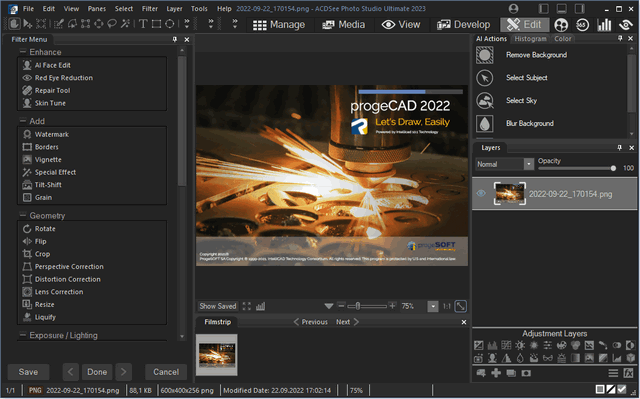The height and width of the screenshot is (399, 640).
Task: Add a Levels histogram adjustment layer
Action: [x=492, y=345]
